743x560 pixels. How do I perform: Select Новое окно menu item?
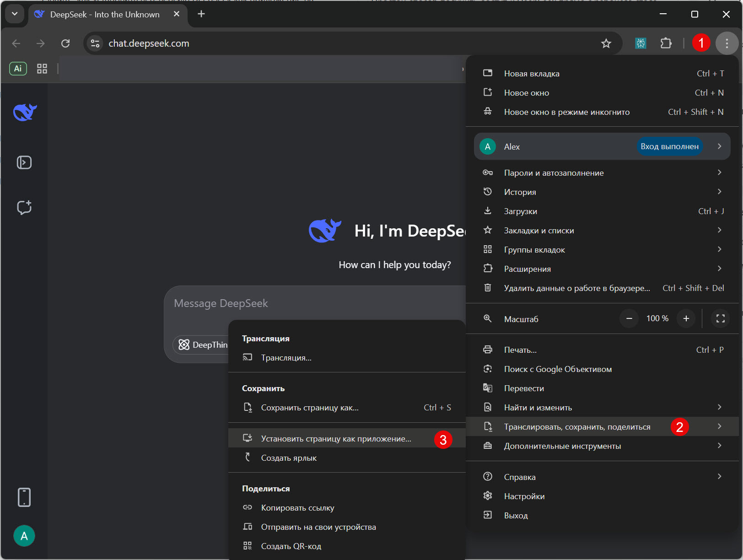pos(602,93)
